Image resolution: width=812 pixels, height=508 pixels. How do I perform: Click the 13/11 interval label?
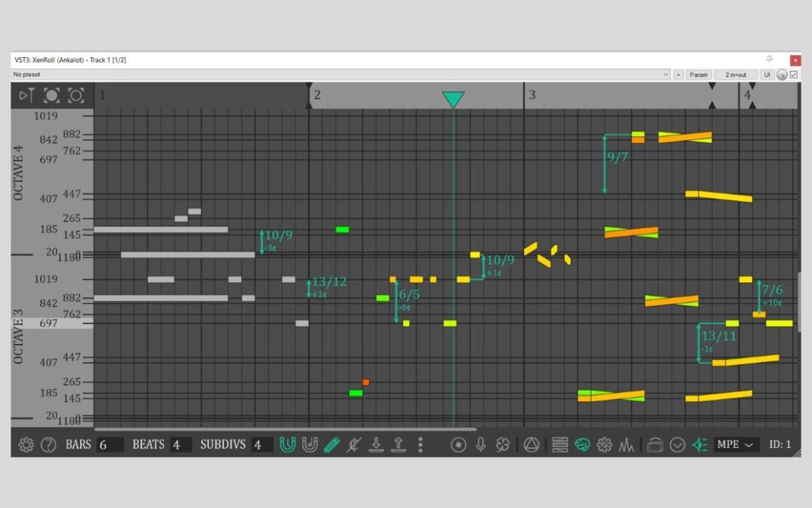[x=718, y=336]
